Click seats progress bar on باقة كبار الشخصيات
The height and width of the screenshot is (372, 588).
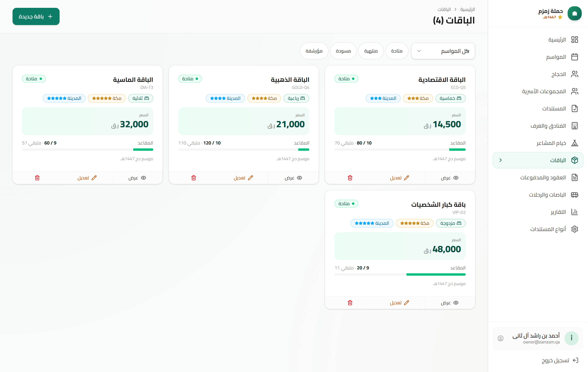point(400,275)
